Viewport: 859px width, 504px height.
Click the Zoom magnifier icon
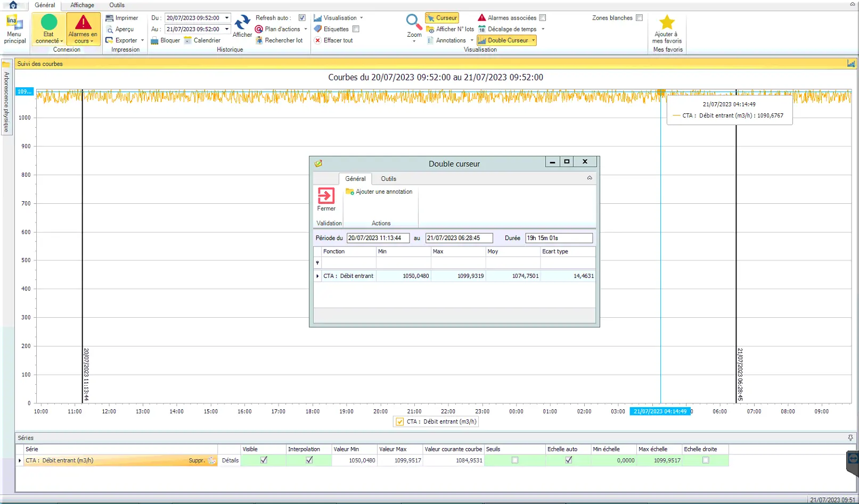point(414,22)
